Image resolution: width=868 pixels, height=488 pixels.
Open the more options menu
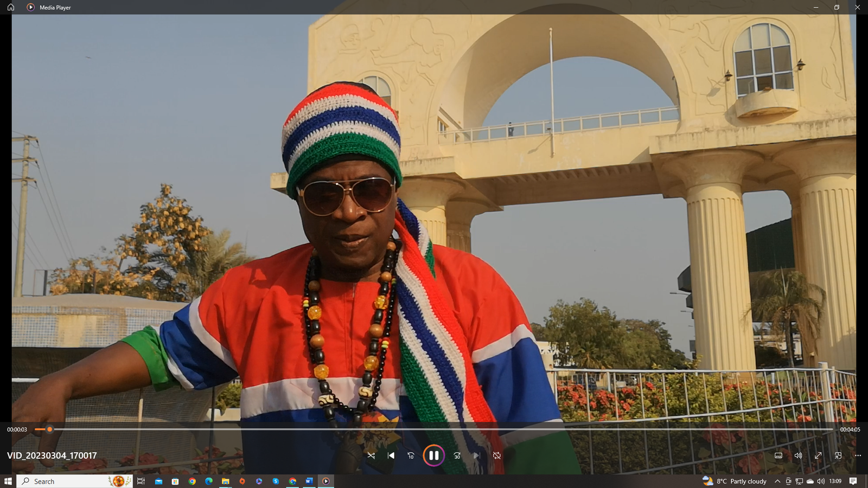[858, 455]
